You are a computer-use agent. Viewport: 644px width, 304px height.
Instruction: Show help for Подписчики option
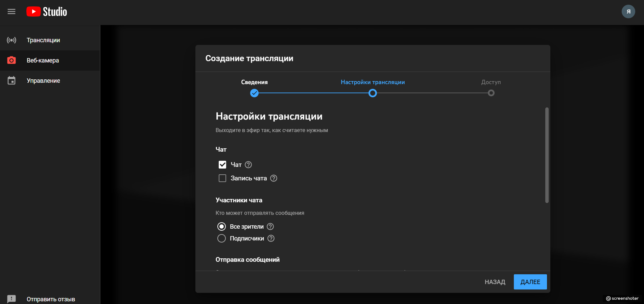[x=271, y=238]
